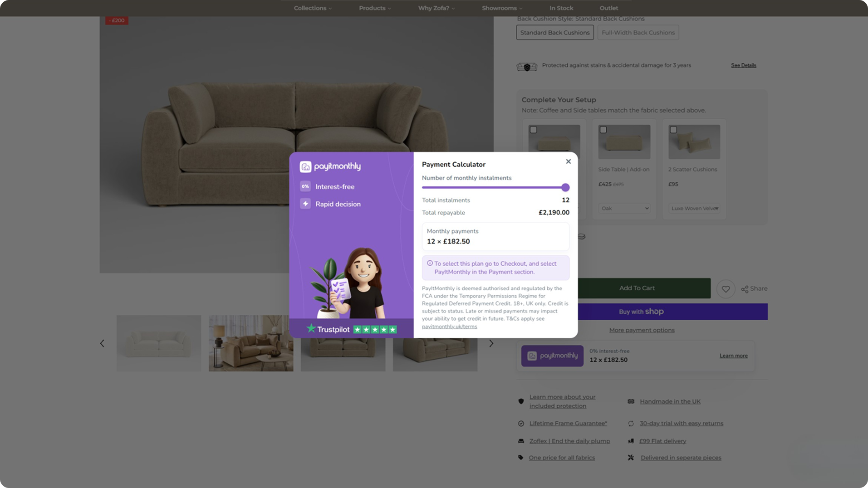
Task: Open the Luxe Woven Velvet fabric dropdown
Action: pyautogui.click(x=694, y=208)
